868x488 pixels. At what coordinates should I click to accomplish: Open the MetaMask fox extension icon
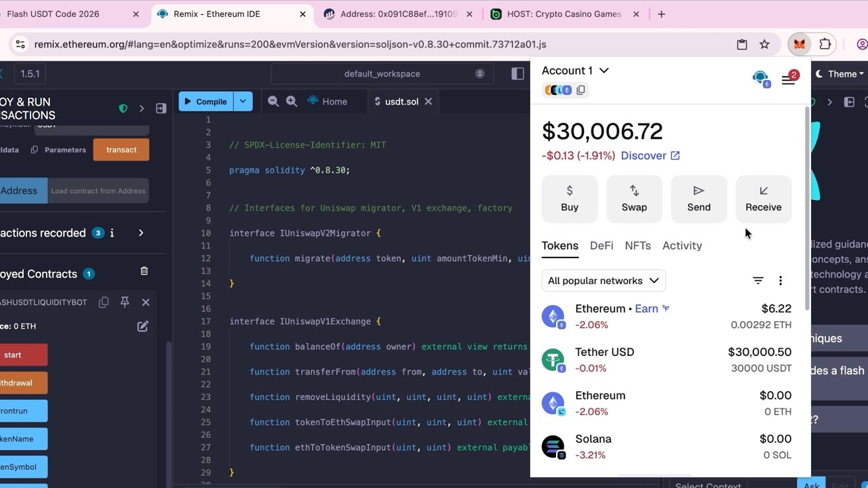[800, 44]
